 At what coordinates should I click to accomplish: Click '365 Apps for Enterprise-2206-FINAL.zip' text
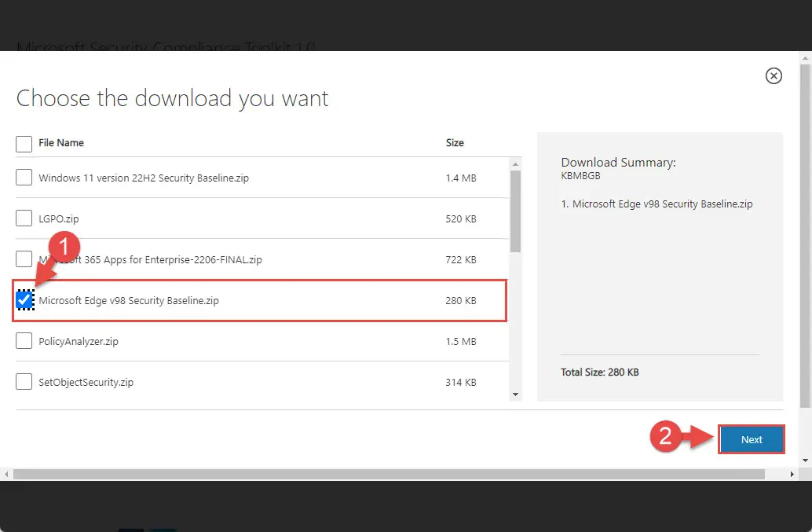point(173,259)
